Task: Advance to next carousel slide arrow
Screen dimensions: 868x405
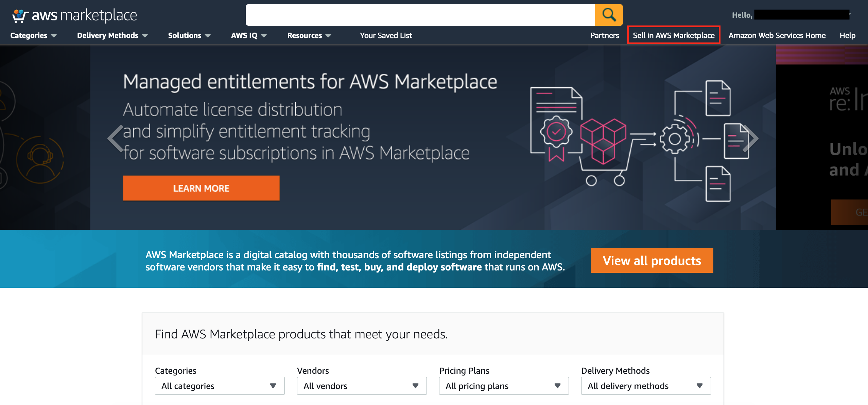Action: (x=750, y=138)
